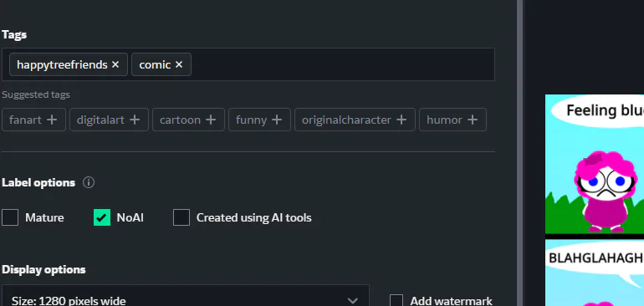Viewport: 644px width, 306px height.
Task: Add the cartoon suggested tag
Action: click(188, 120)
